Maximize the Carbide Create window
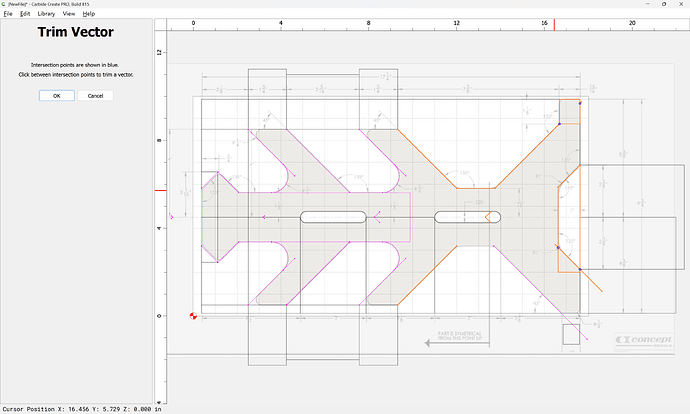This screenshot has height=414, width=690. coord(664,4)
